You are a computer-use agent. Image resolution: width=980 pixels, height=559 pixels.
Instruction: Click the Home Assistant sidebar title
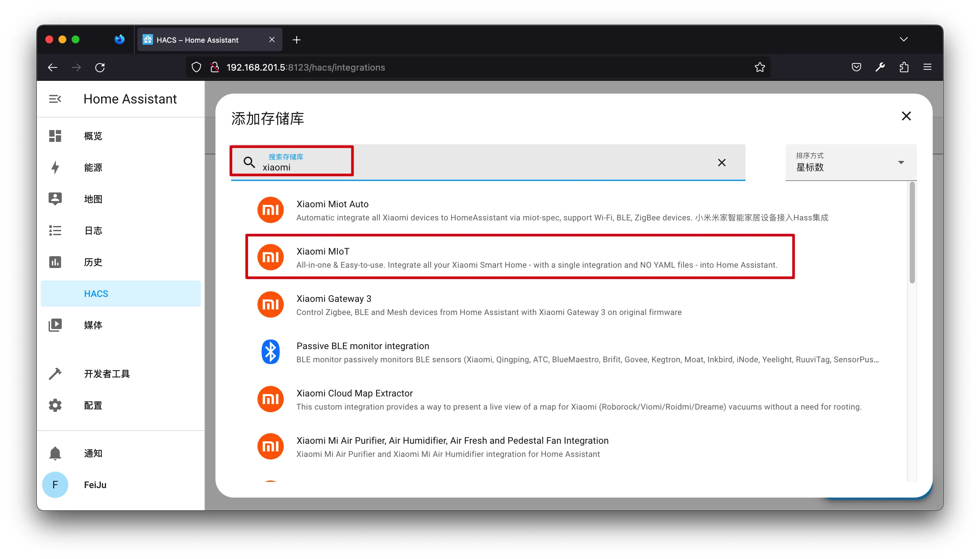coord(130,99)
